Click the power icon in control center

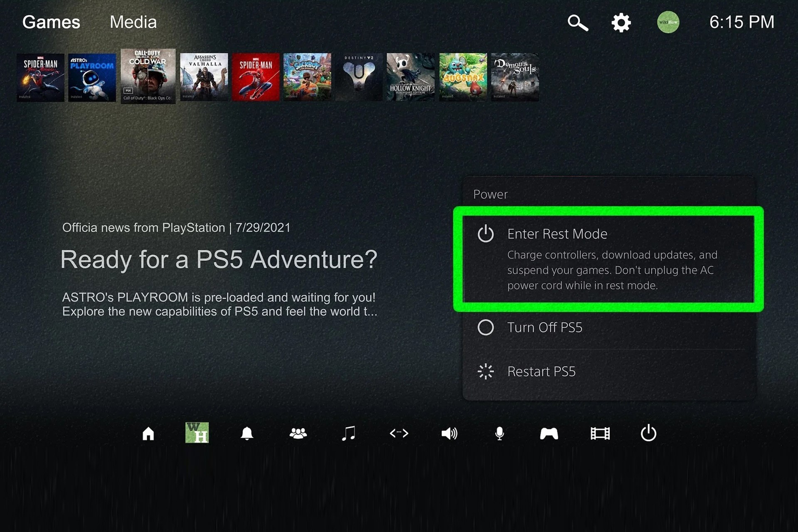[648, 433]
